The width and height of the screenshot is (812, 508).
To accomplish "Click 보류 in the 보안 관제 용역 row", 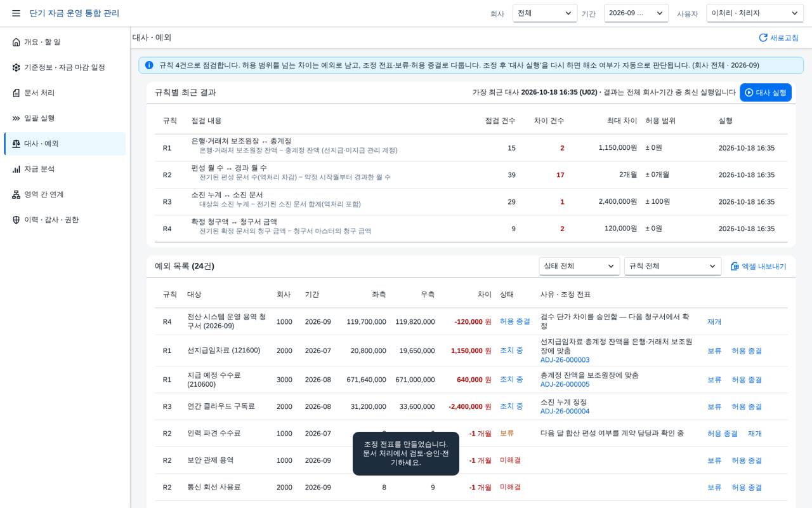I will [x=714, y=460].
